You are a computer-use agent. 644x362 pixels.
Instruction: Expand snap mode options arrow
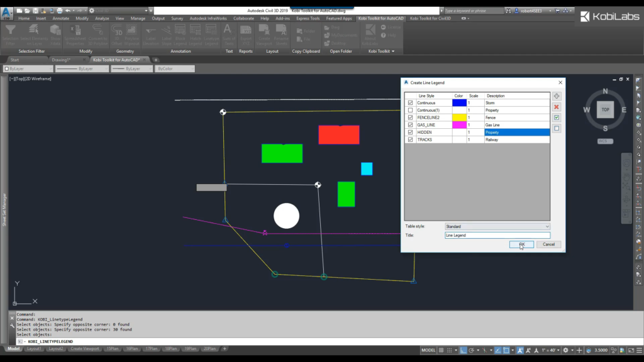click(x=456, y=350)
